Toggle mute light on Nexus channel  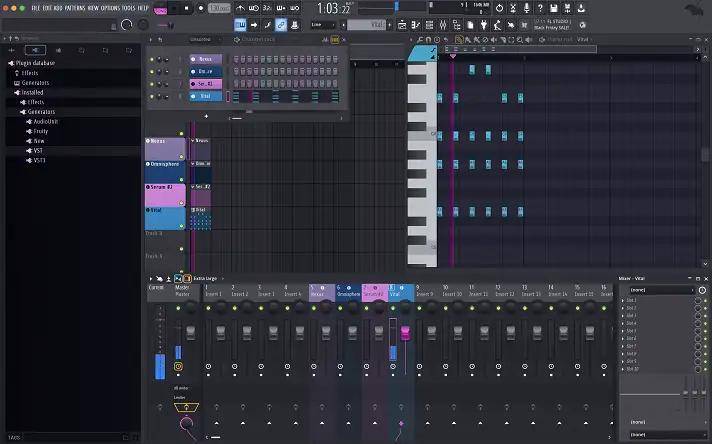click(153, 59)
